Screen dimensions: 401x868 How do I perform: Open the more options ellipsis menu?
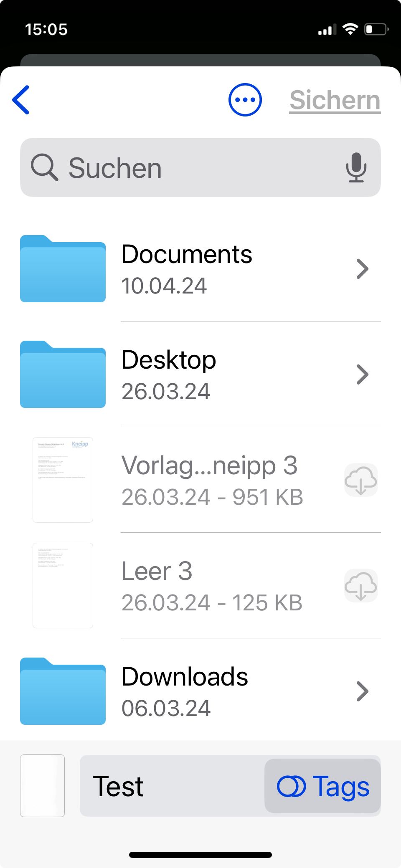245,100
